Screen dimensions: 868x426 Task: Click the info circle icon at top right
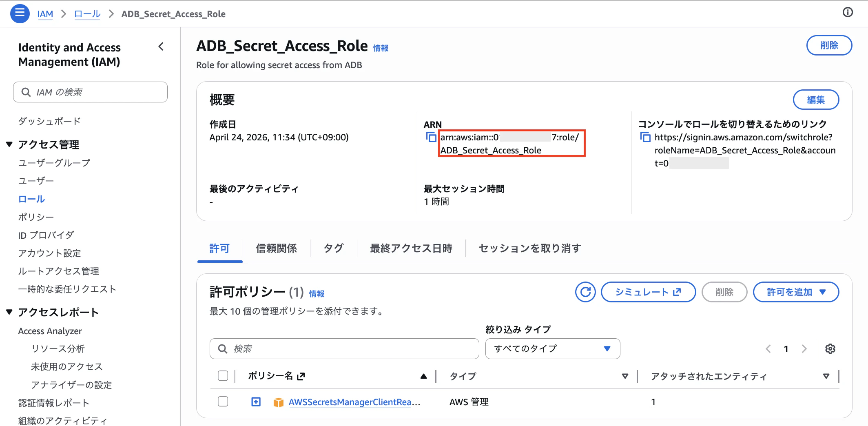click(x=848, y=13)
